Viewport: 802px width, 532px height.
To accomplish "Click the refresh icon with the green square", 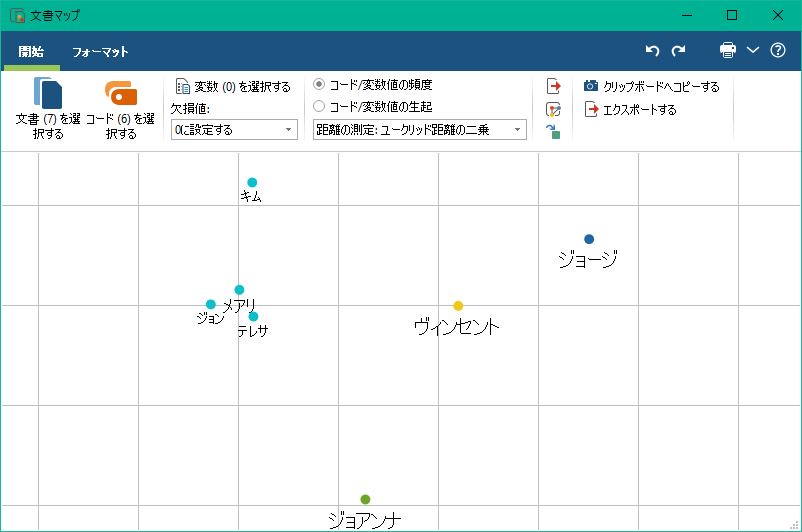I will (x=553, y=131).
